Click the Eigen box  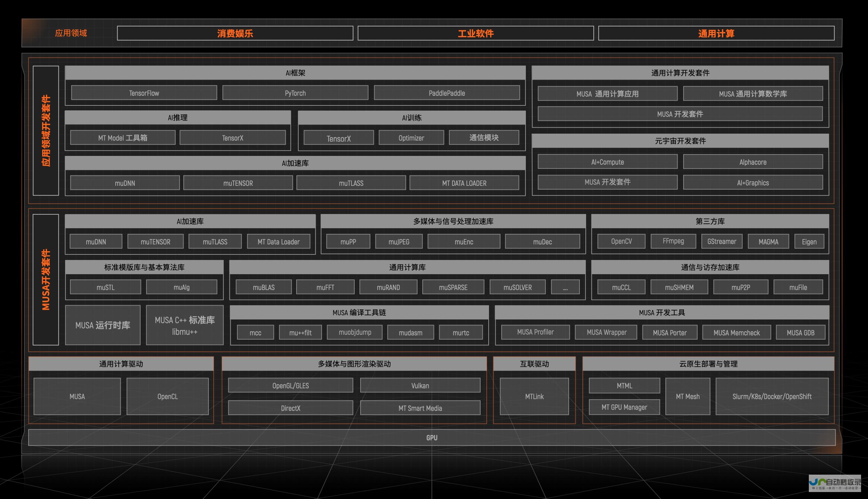click(809, 241)
